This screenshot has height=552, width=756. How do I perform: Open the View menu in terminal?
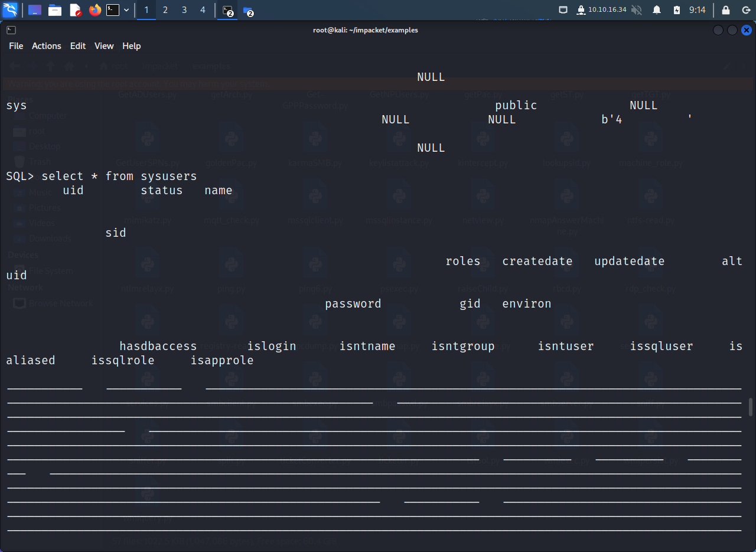click(x=104, y=45)
